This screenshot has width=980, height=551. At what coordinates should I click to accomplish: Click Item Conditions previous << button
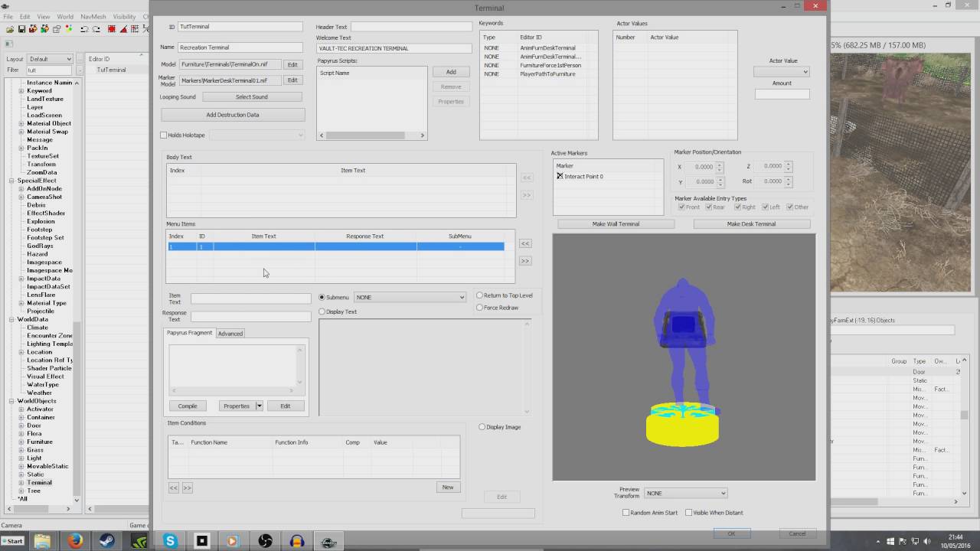click(174, 487)
